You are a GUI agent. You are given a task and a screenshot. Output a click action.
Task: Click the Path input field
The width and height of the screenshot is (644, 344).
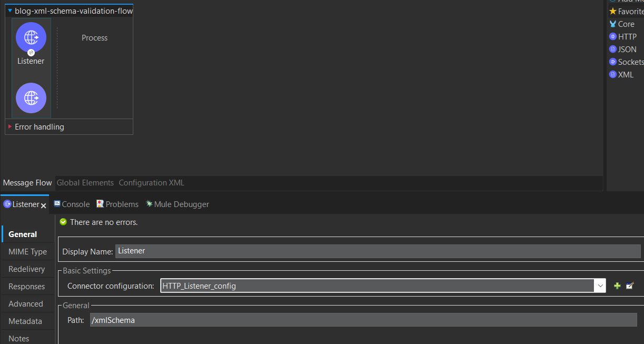coord(363,320)
